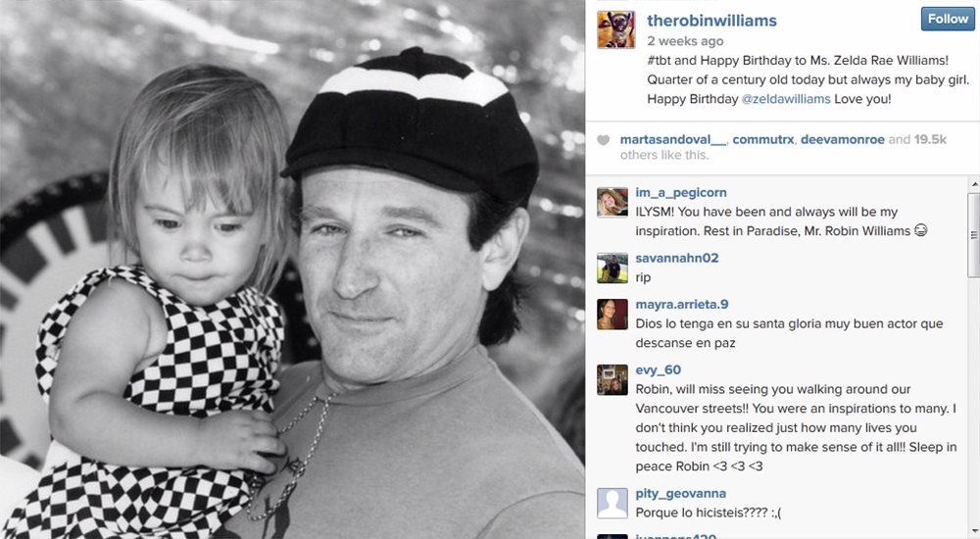Image resolution: width=980 pixels, height=539 pixels.
Task: Click savannahn02 commenter username
Action: coord(677,258)
